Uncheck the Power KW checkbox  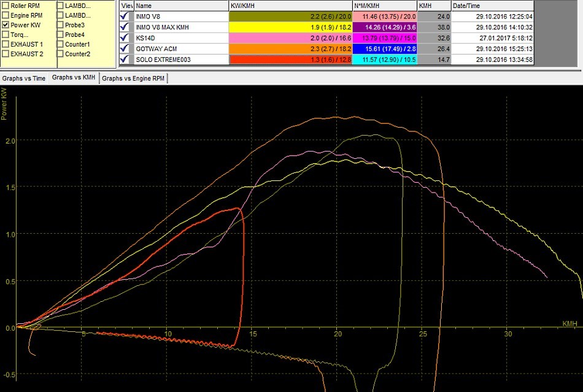tap(6, 25)
